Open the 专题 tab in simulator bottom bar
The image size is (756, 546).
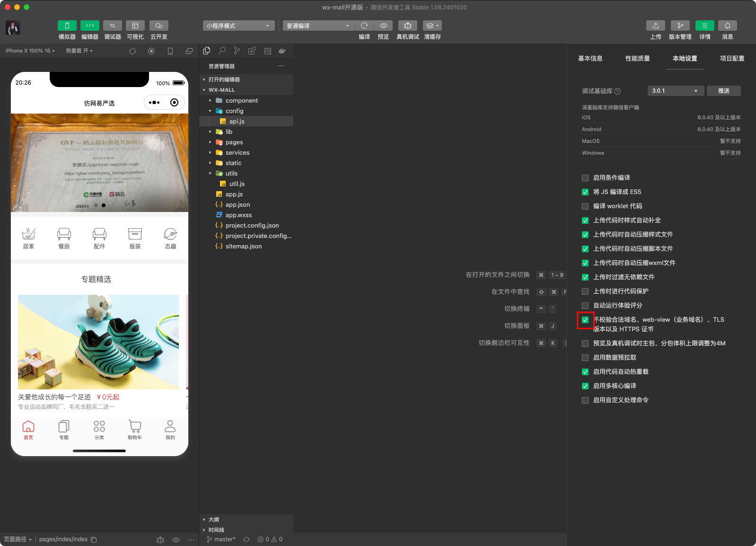(x=64, y=430)
